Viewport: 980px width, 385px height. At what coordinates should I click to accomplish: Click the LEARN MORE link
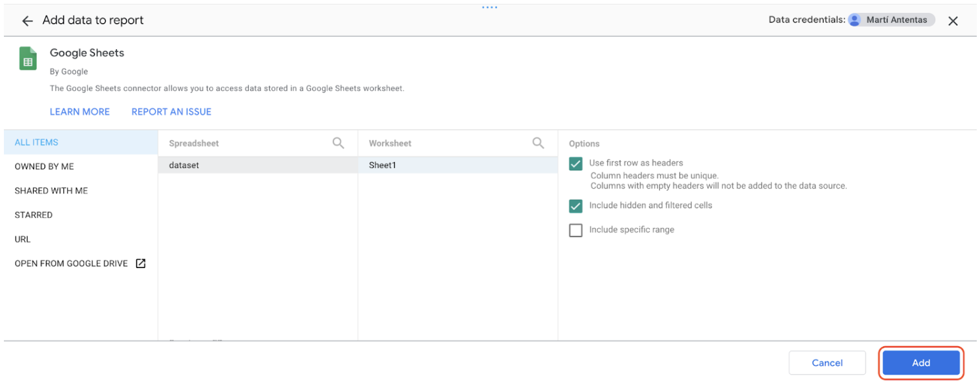point(80,112)
